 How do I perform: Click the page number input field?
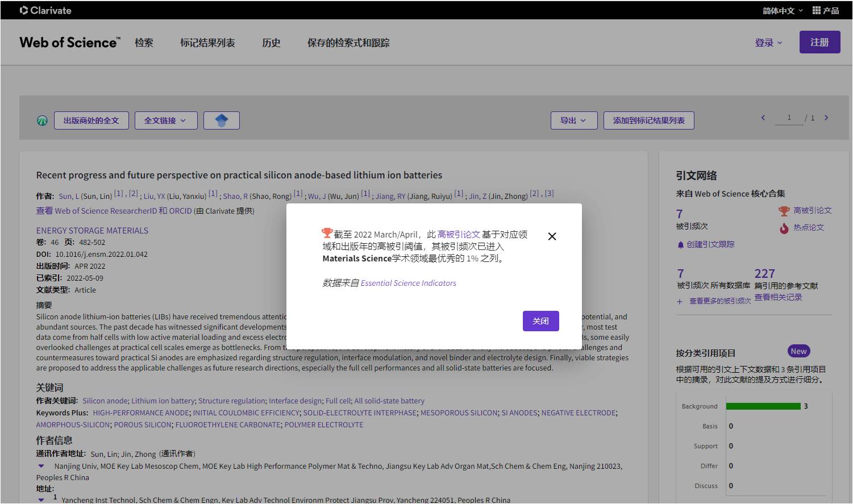coord(789,118)
